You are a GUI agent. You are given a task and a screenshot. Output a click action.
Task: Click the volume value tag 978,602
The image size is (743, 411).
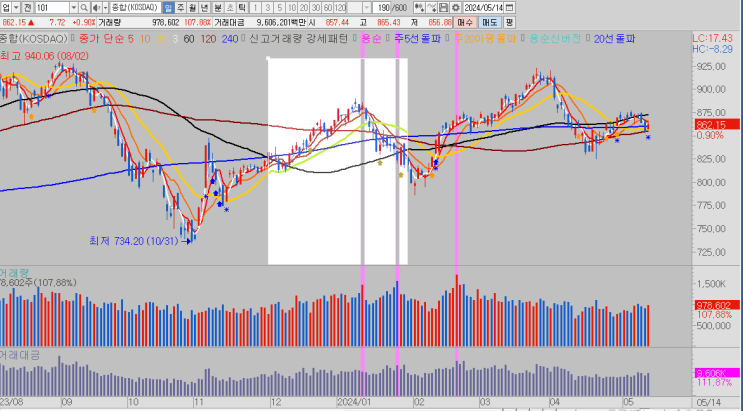click(717, 305)
